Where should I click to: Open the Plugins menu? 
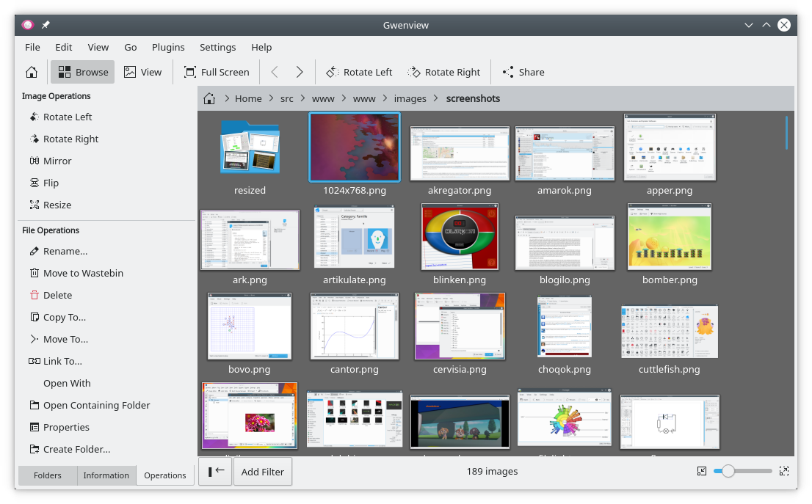point(168,47)
